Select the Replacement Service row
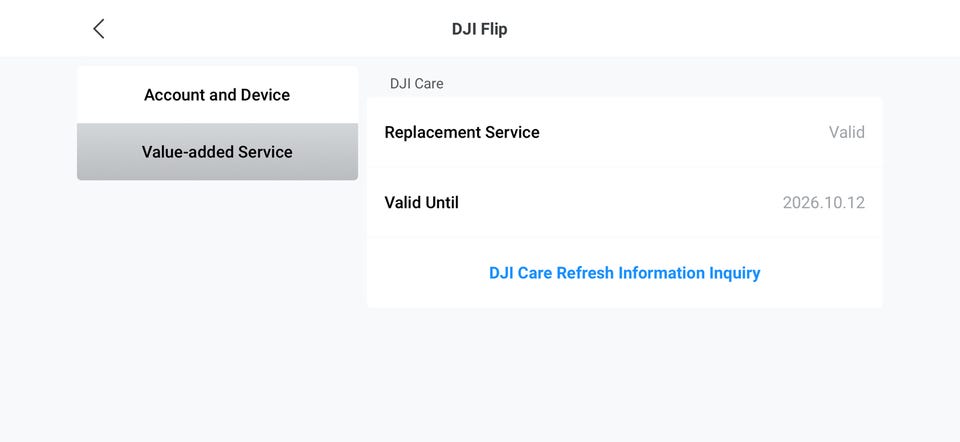 (624, 132)
